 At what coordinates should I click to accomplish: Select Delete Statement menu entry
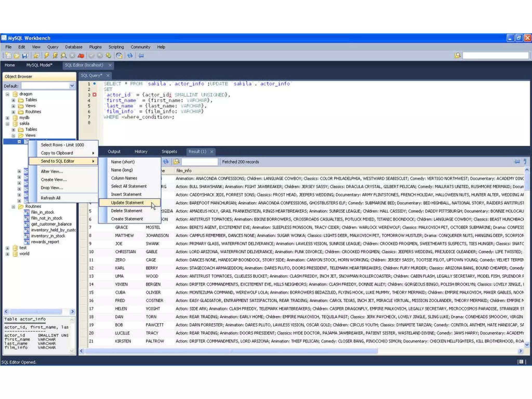pyautogui.click(x=127, y=211)
